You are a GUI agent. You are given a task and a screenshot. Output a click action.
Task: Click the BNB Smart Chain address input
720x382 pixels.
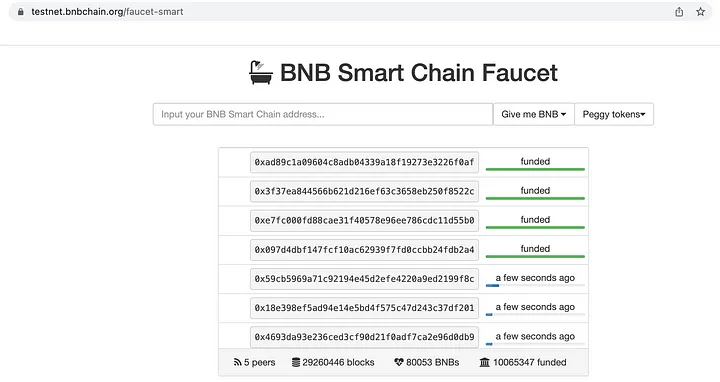[323, 114]
